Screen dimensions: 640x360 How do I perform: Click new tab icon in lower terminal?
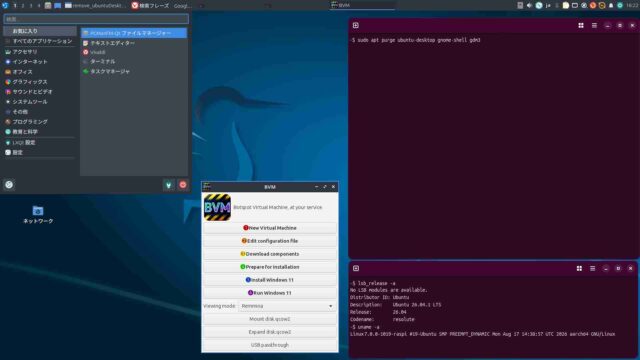[x=356, y=268]
